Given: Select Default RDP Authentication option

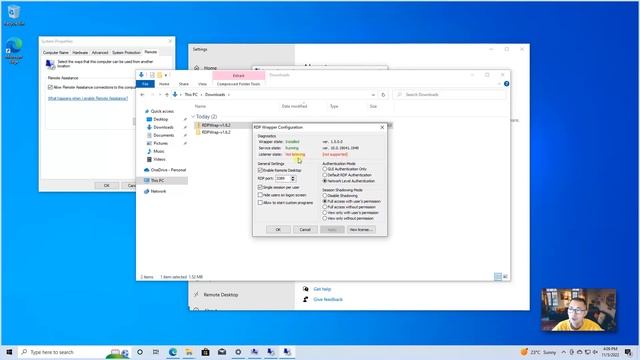Looking at the screenshot, I should point(325,175).
